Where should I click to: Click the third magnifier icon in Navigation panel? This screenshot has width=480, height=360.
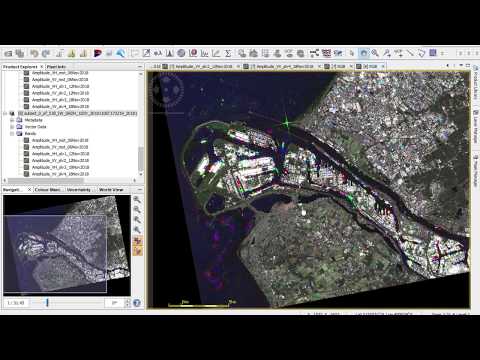click(x=137, y=220)
